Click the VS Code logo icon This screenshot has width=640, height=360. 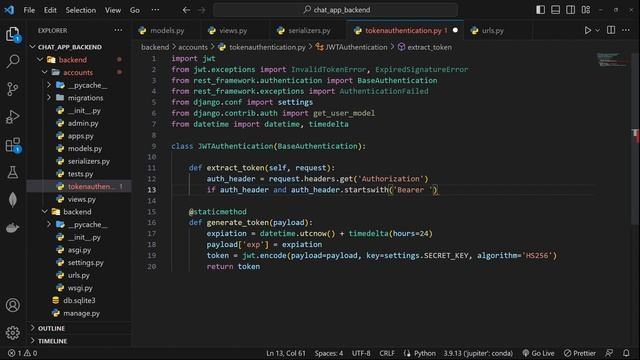point(9,10)
